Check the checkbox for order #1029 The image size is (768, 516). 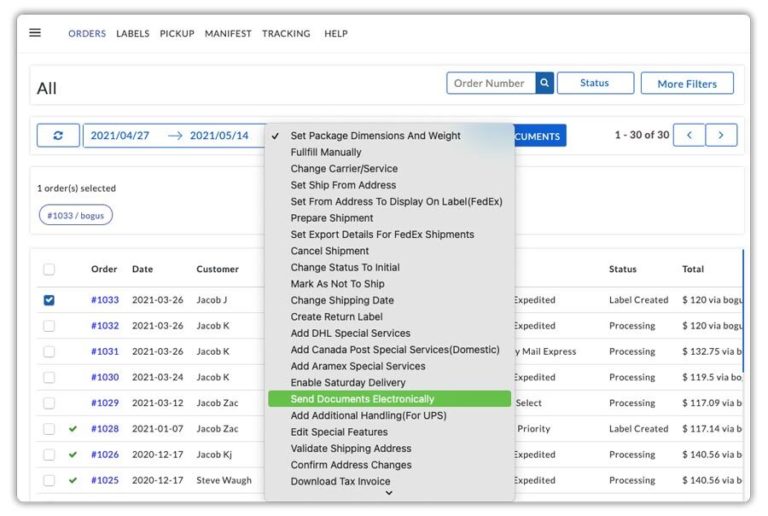[49, 403]
